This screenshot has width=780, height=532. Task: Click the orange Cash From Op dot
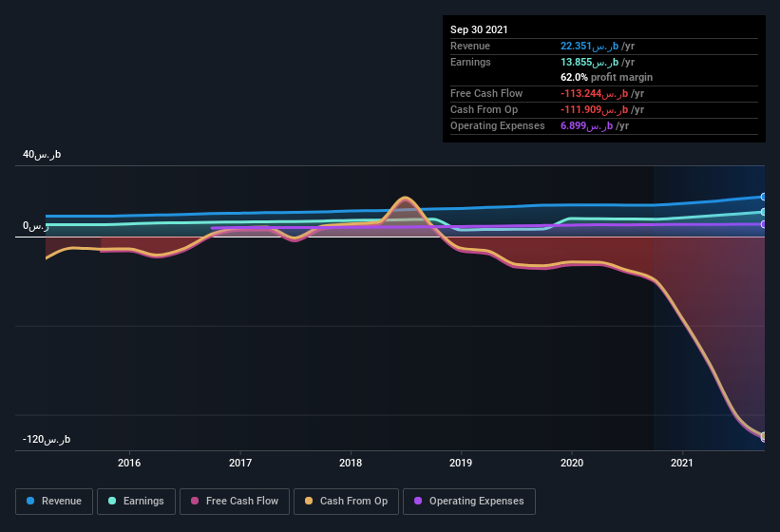coord(309,501)
